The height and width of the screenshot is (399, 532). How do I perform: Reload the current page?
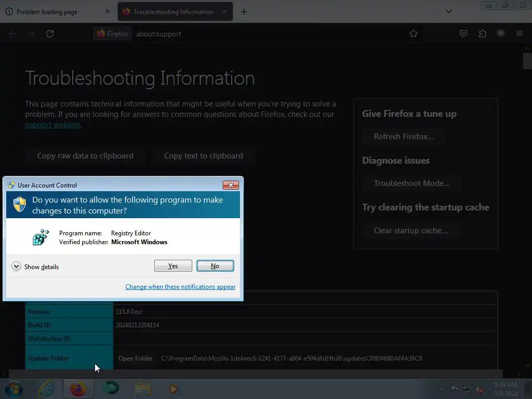[50, 34]
